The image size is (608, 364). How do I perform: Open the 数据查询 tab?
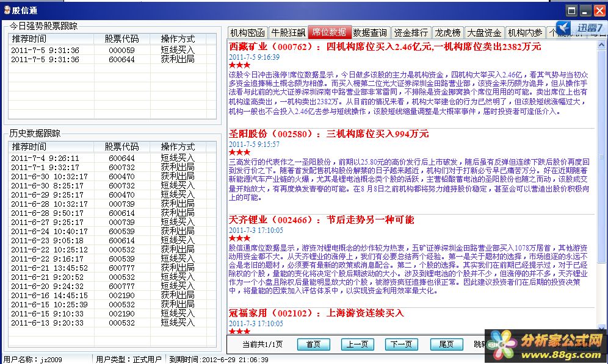coord(370,32)
